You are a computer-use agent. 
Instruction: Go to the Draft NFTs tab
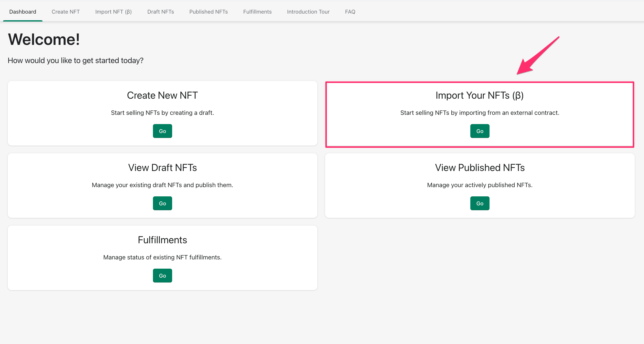161,12
